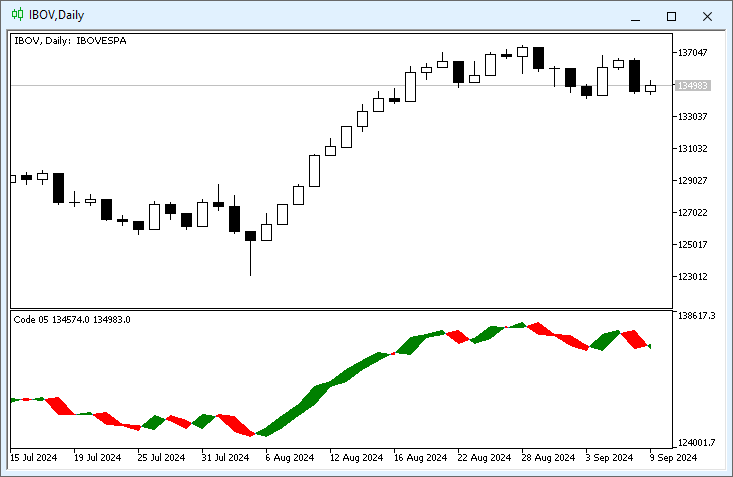Click the 16 Aug 2024 date label
733x477 pixels.
point(421,457)
